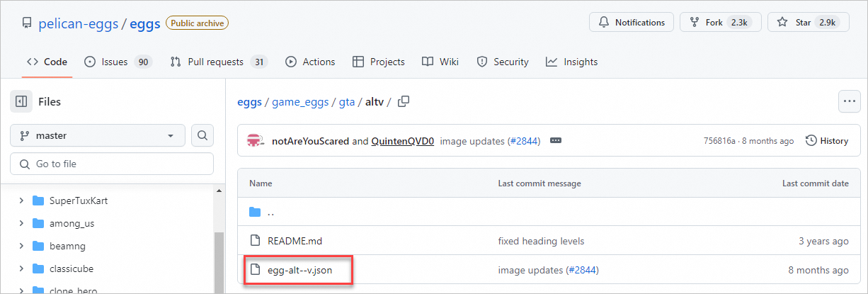Focus the Go to file input

[x=112, y=164]
